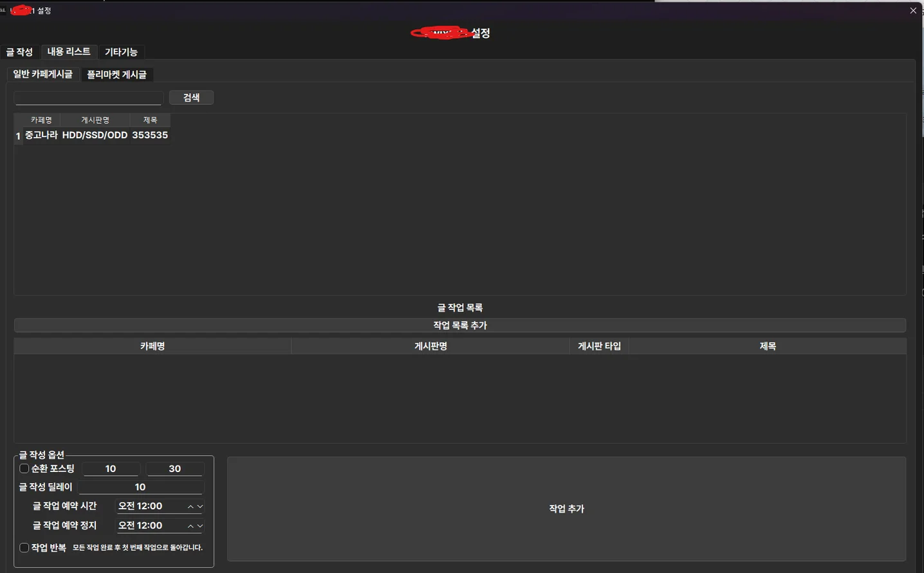This screenshot has height=573, width=924.
Task: Click the 작업 추가 button
Action: 566,508
